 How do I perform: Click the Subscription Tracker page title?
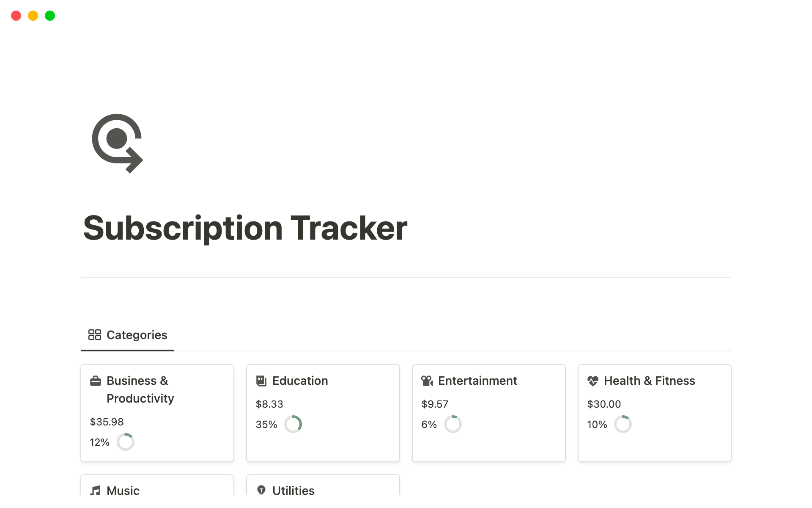245,228
